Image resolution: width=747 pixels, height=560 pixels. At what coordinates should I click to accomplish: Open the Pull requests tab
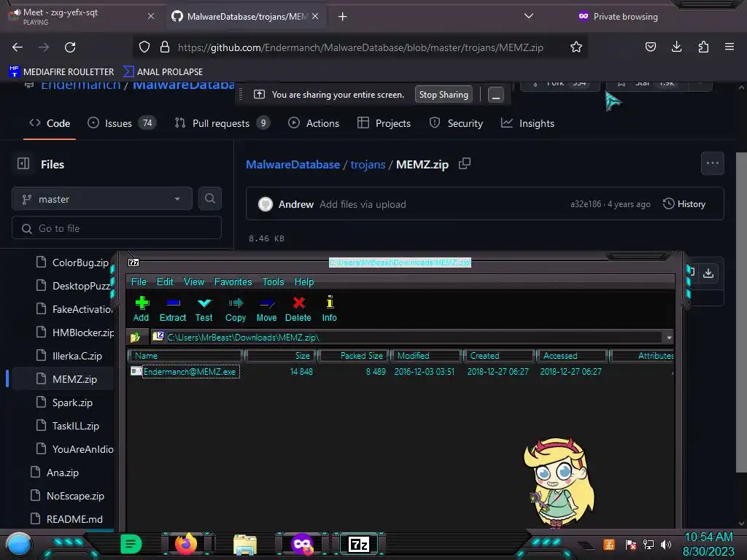pyautogui.click(x=222, y=123)
